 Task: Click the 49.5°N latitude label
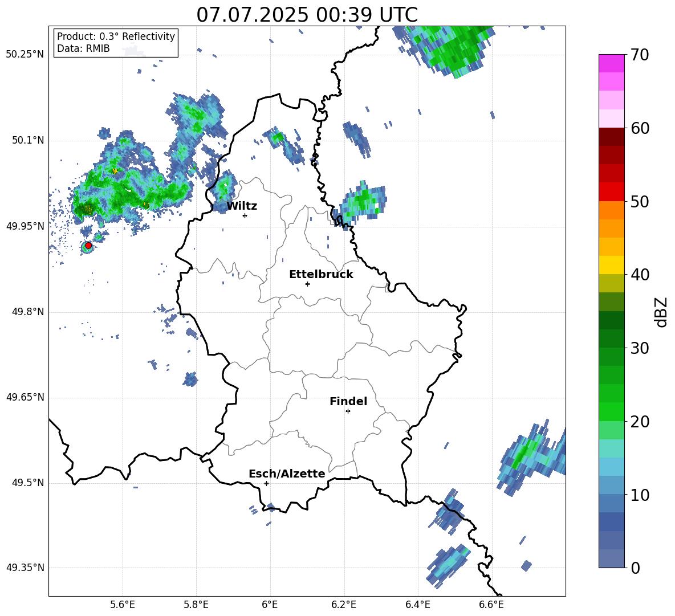pos(27,483)
